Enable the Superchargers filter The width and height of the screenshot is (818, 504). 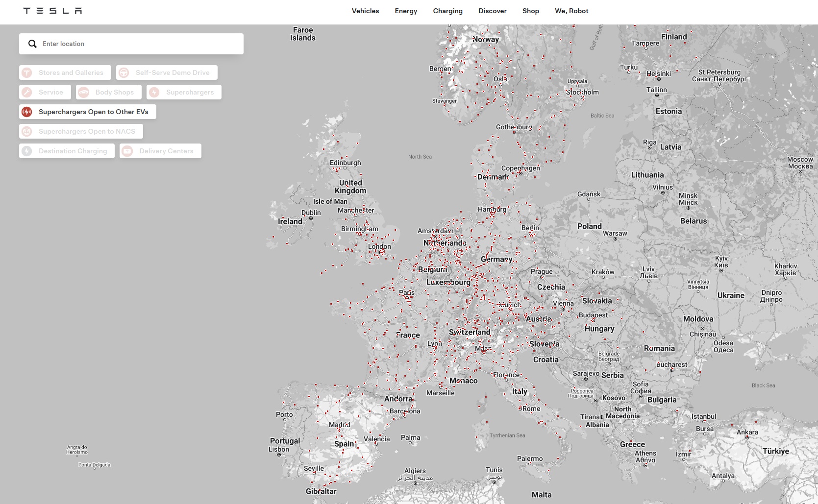(x=184, y=92)
